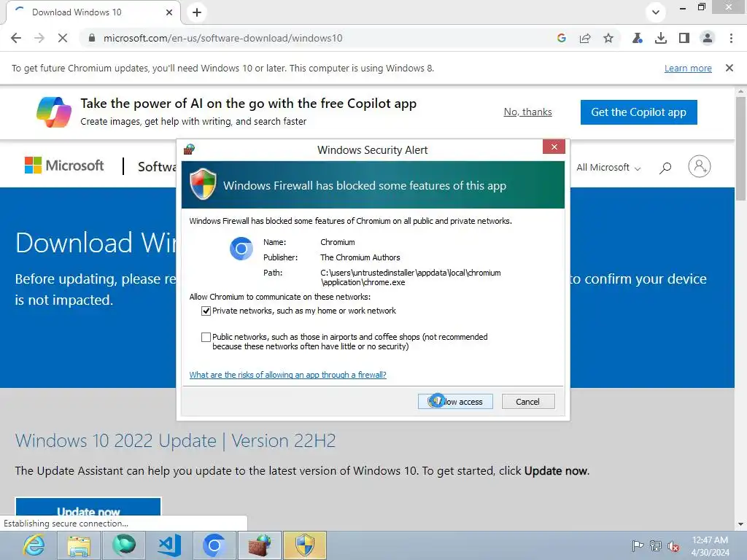The width and height of the screenshot is (747, 560).
Task: Click the security shield taskbar item
Action: point(304,545)
